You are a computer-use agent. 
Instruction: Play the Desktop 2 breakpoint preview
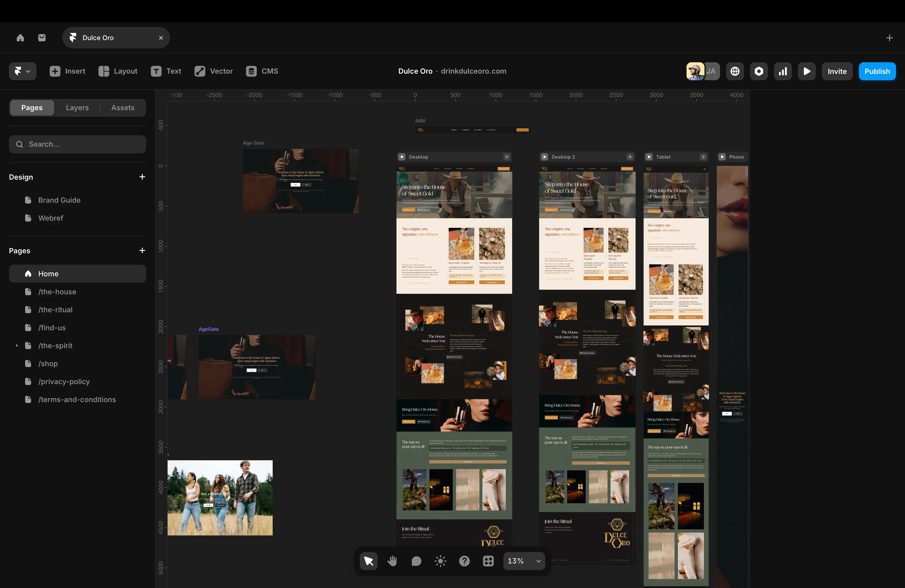click(544, 157)
